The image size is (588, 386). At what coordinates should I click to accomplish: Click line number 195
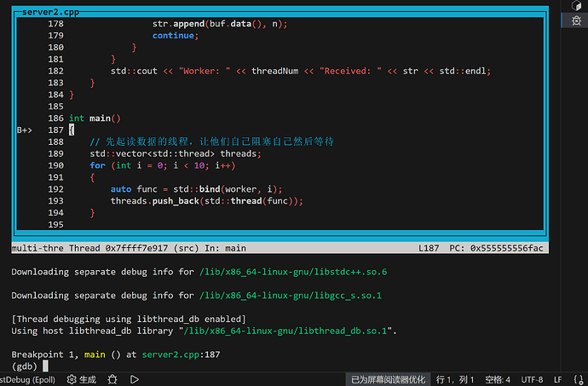pos(56,225)
